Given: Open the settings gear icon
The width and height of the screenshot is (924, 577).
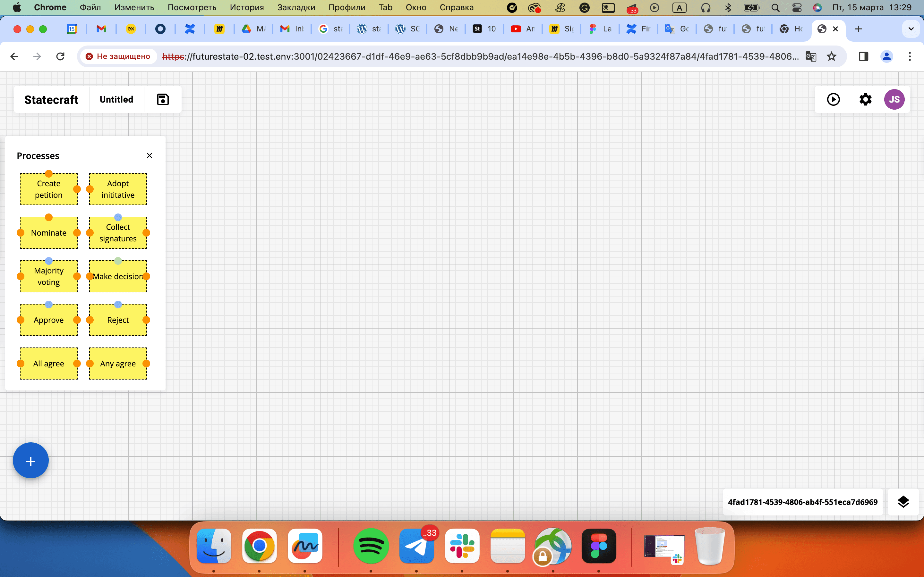Looking at the screenshot, I should coord(865,99).
